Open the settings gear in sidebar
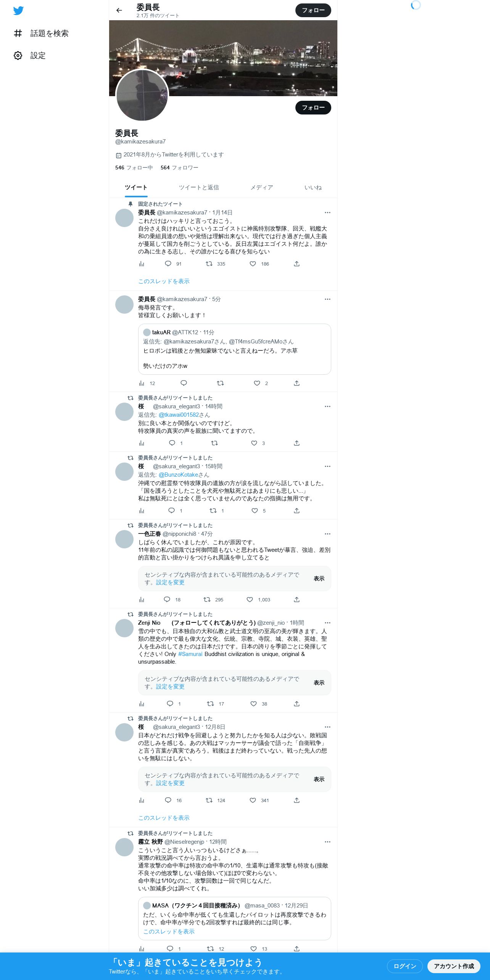 18,56
